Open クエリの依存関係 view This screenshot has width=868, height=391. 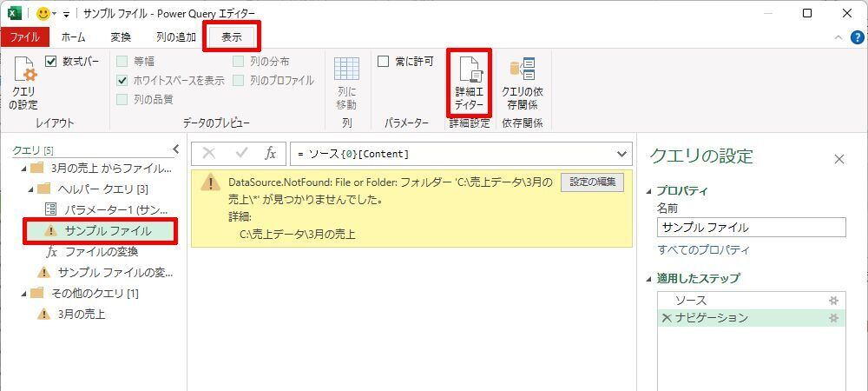coord(522,83)
